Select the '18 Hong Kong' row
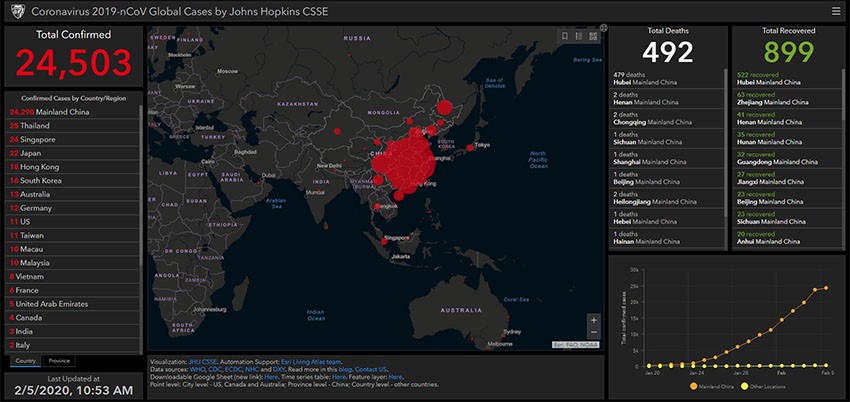850x402 pixels. coord(73,167)
